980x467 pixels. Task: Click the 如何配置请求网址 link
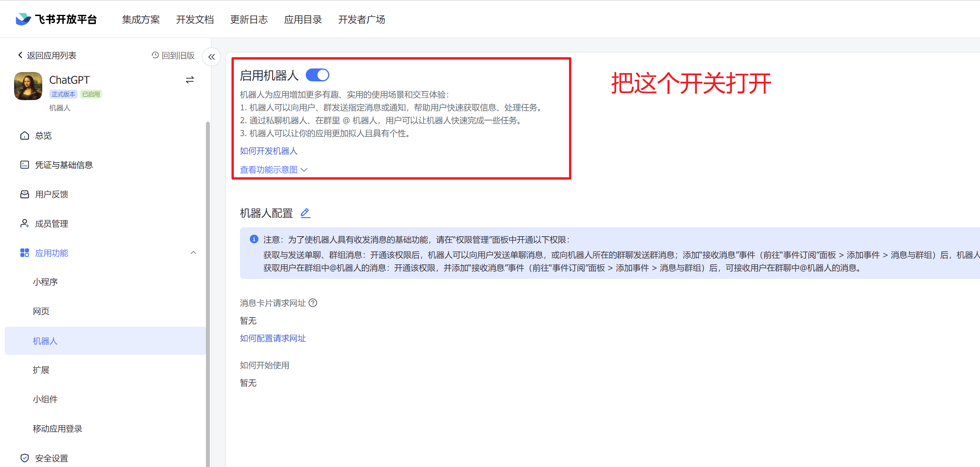click(273, 338)
